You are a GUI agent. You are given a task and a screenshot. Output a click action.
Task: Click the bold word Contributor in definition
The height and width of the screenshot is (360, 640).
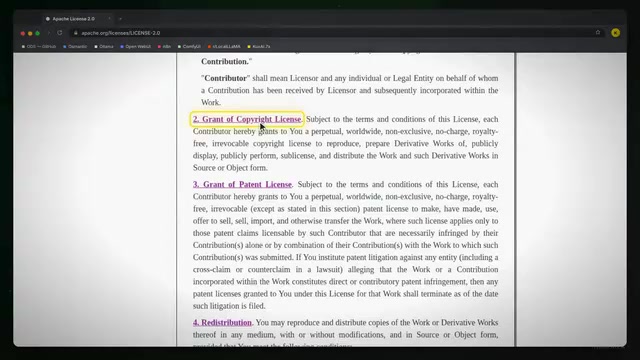coord(225,78)
